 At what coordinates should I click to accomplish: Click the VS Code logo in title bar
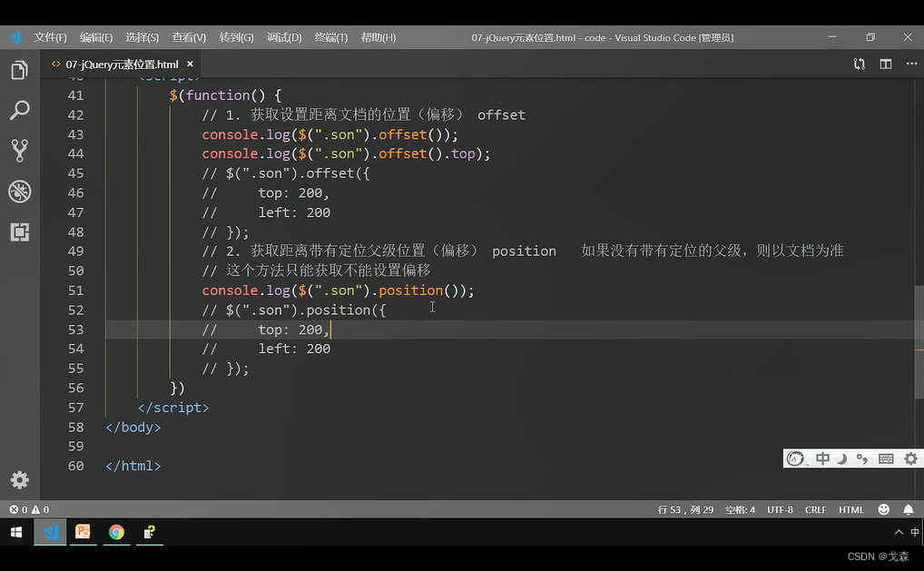(x=15, y=38)
